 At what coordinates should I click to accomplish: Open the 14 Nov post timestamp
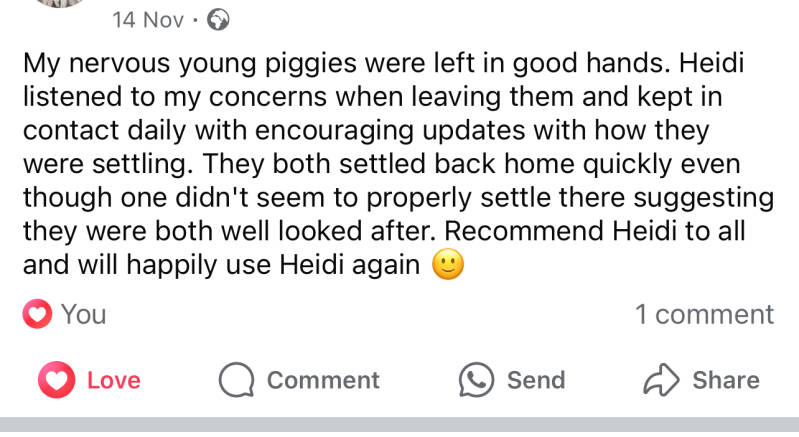(148, 20)
